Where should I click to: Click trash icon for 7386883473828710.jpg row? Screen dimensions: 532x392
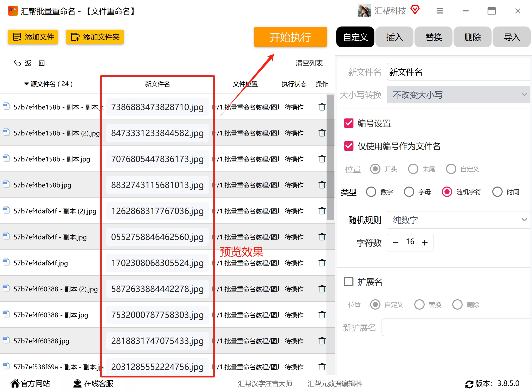[322, 107]
